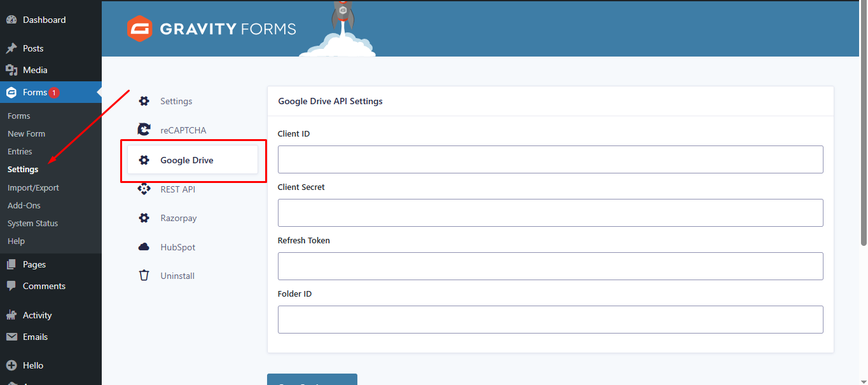Viewport: 868px width, 385px height.
Task: Click the Dashboard gauge icon
Action: click(x=11, y=20)
